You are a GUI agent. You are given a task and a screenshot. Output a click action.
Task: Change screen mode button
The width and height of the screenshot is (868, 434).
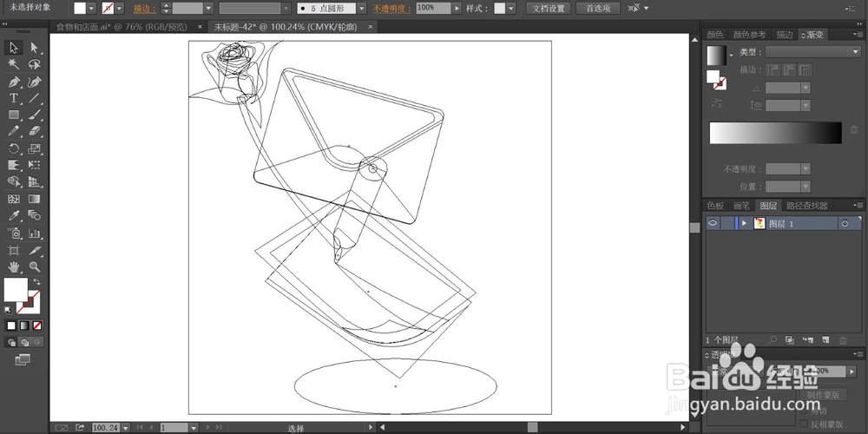point(23,360)
